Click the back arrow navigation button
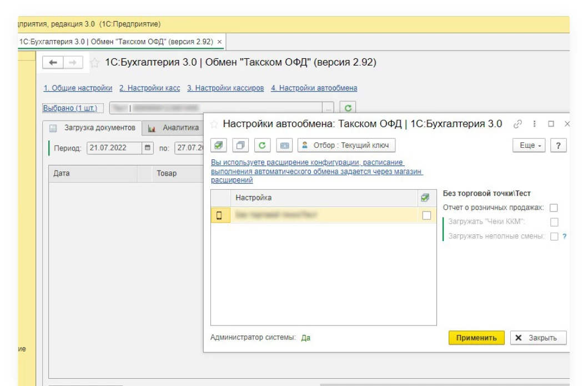This screenshot has width=588, height=386. [53, 63]
